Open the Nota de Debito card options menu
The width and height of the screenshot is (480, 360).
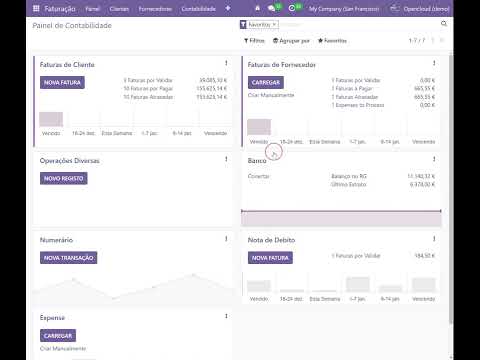pyautogui.click(x=434, y=239)
